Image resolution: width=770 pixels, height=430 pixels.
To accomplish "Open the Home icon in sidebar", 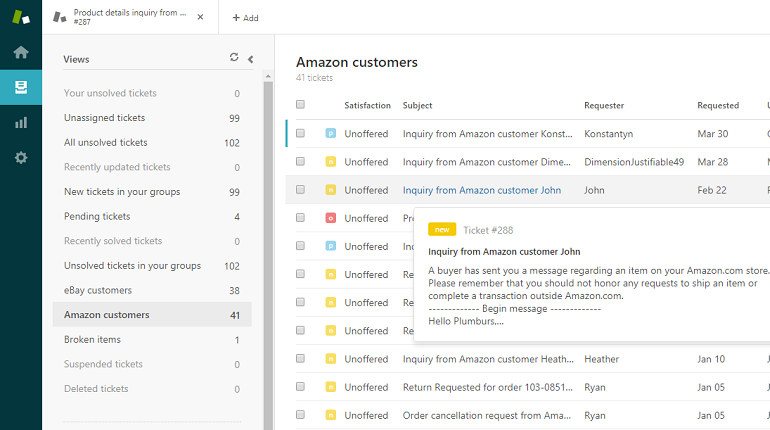I will tap(20, 52).
